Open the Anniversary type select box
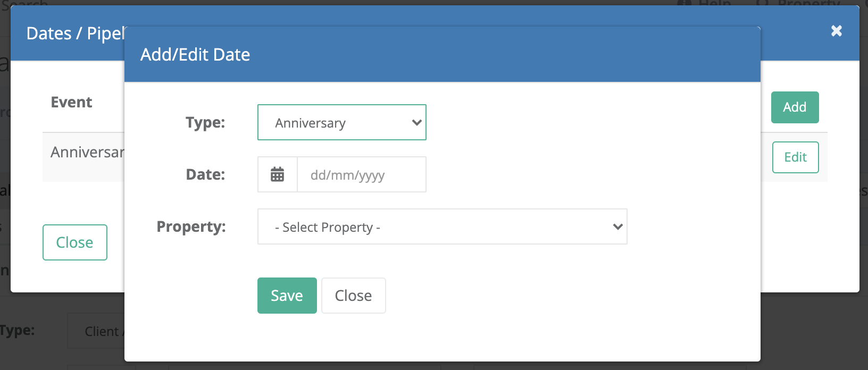868x370 pixels. pyautogui.click(x=342, y=122)
